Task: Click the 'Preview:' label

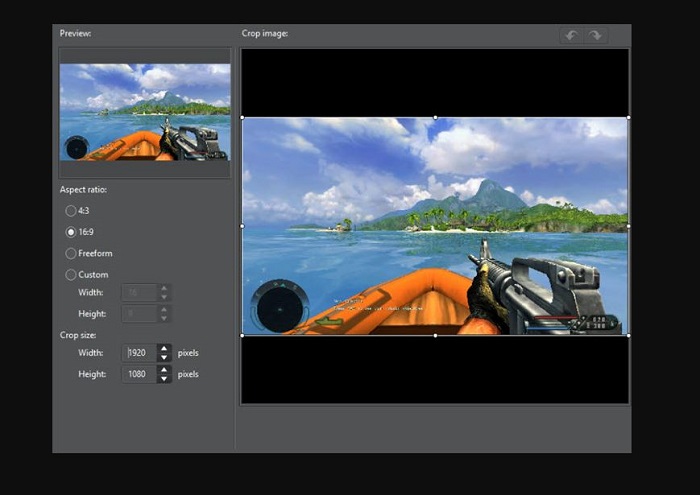Action: 75,33
